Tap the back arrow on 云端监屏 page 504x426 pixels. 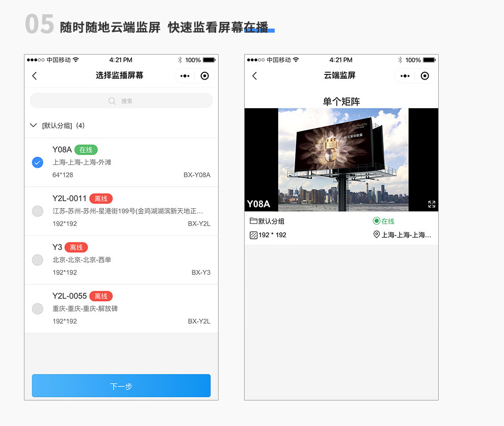(253, 76)
